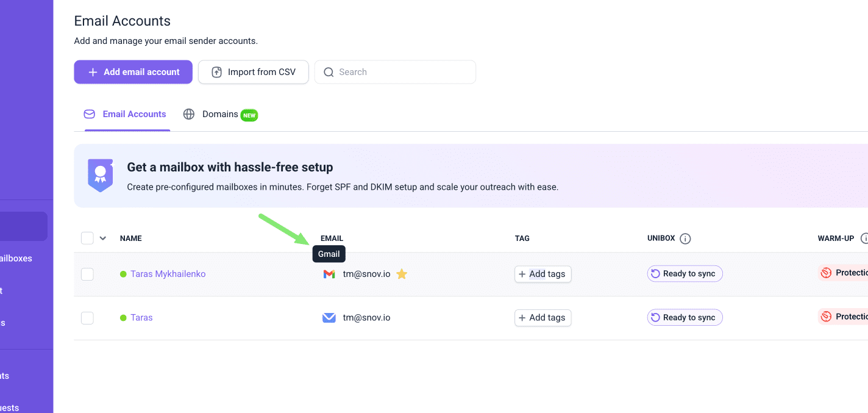Image resolution: width=868 pixels, height=413 pixels.
Task: Click the magnifier icon in the search box
Action: tap(329, 72)
